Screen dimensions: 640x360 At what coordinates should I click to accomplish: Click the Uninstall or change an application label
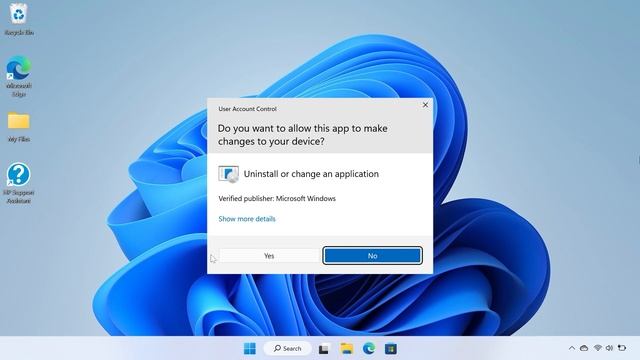point(311,174)
